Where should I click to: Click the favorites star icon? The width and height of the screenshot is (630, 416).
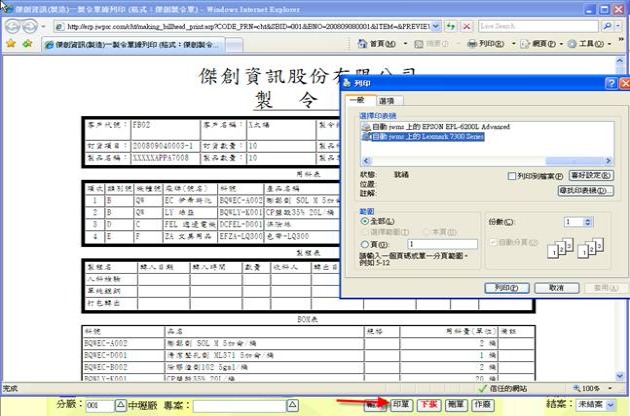11,44
